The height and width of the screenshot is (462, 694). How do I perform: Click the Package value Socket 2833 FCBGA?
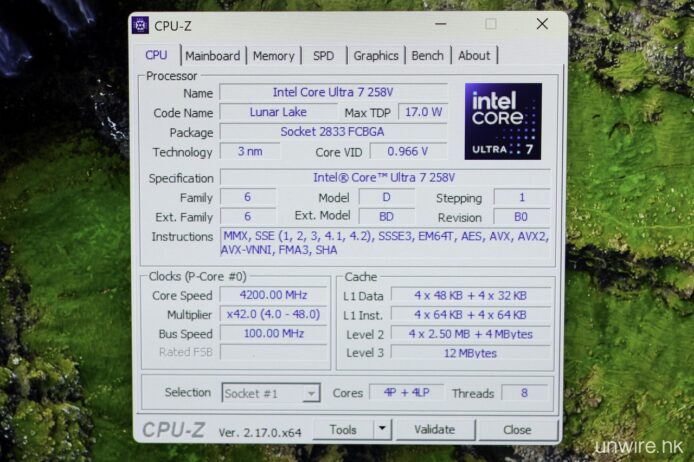pyautogui.click(x=333, y=132)
